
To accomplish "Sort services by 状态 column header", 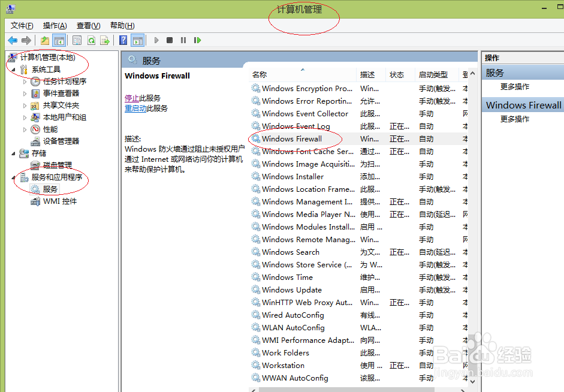I will tap(400, 74).
